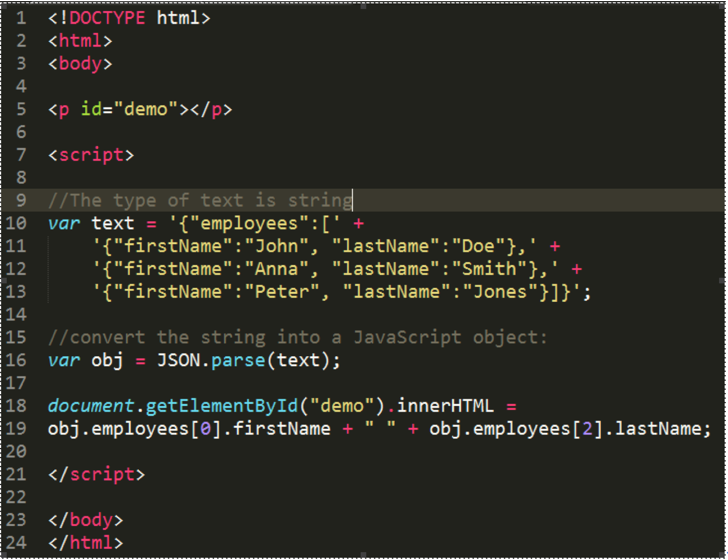Click line number 1 in the gutter

pyautogui.click(x=21, y=18)
